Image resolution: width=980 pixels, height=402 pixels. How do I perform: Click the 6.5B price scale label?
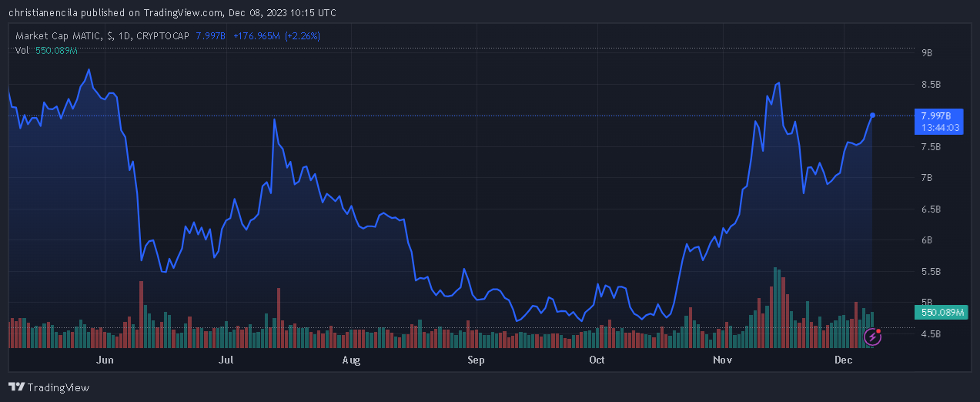click(x=931, y=209)
